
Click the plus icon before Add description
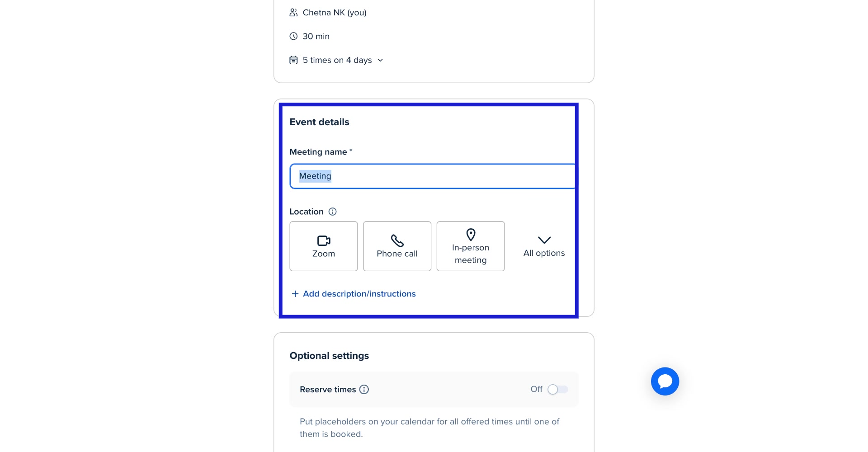(x=295, y=294)
